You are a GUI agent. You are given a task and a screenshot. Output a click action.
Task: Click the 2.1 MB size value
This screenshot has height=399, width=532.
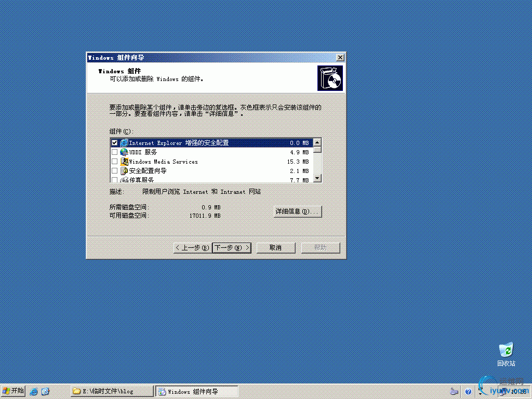pos(299,171)
